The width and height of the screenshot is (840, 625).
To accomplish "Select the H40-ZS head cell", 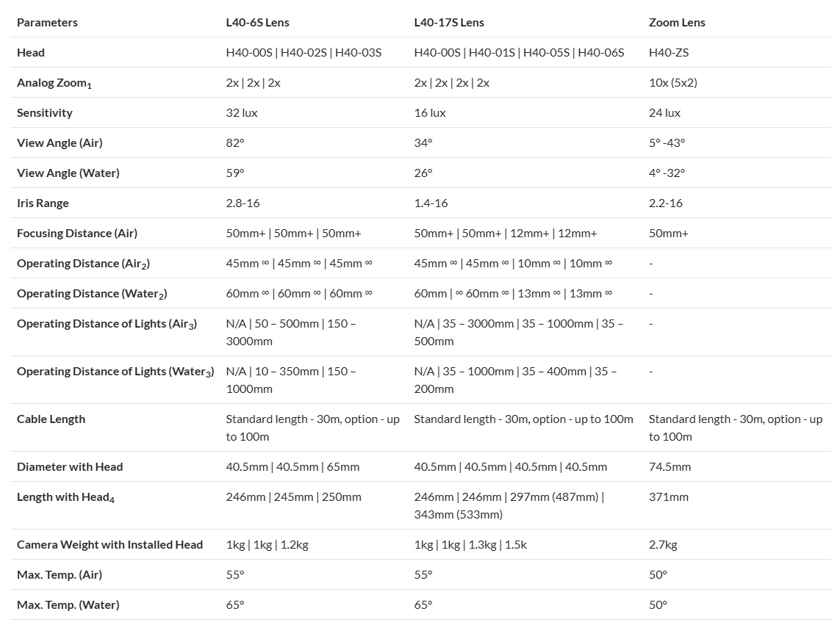I will [x=668, y=53].
